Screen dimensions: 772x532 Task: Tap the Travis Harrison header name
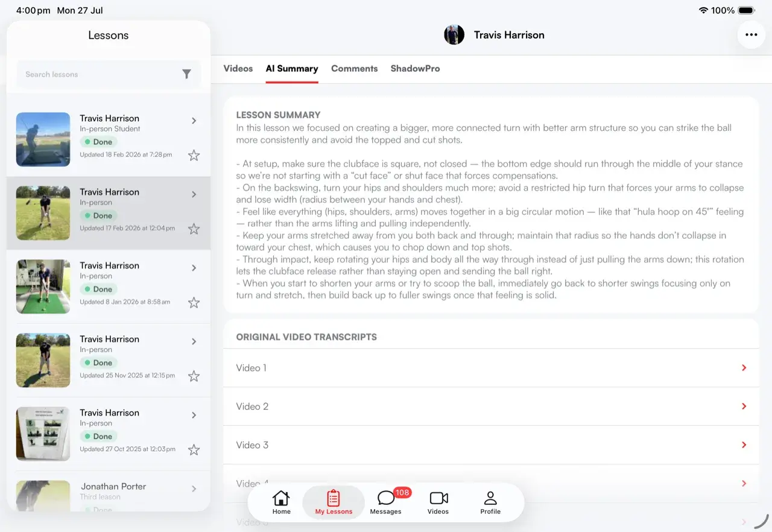[x=509, y=35]
